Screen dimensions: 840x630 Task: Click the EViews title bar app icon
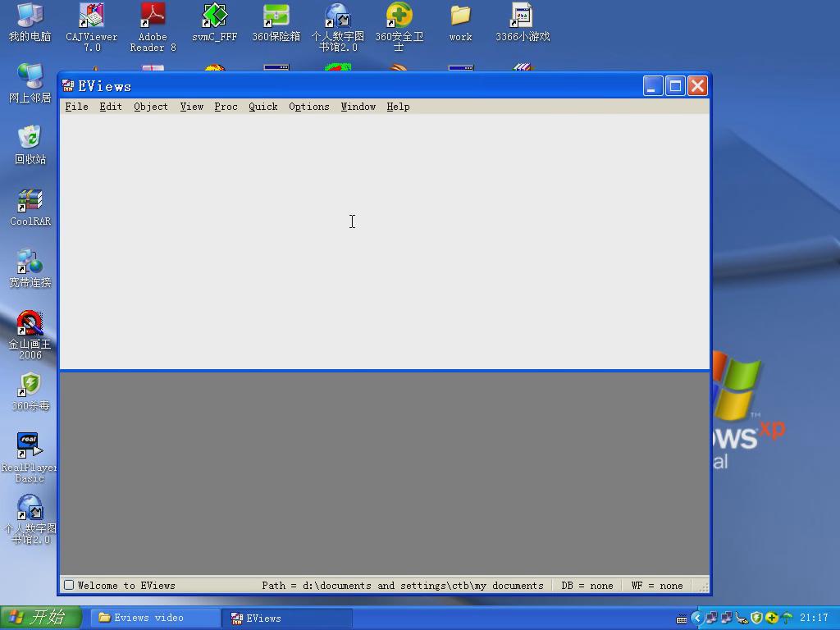coord(68,85)
